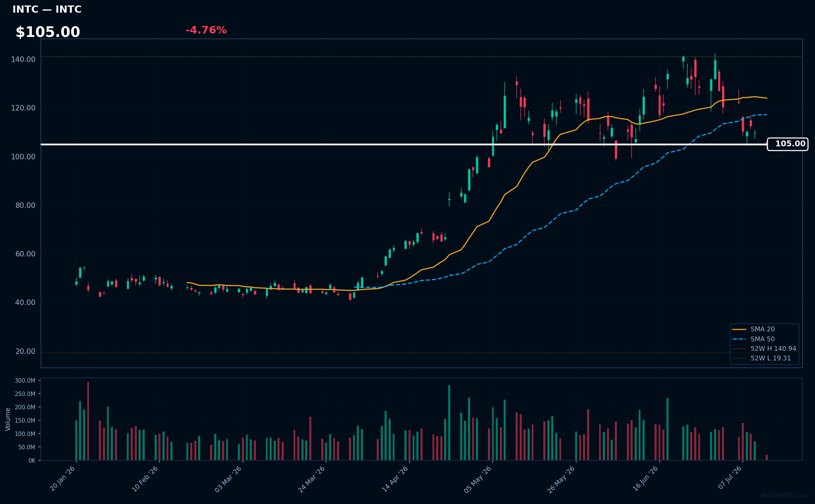Click the 140.00 price axis label
The height and width of the screenshot is (504, 815).
pyautogui.click(x=23, y=59)
